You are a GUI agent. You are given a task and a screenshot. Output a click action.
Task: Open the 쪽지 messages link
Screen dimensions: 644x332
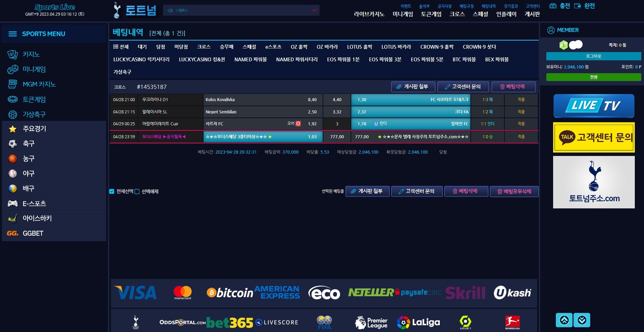pos(617,45)
